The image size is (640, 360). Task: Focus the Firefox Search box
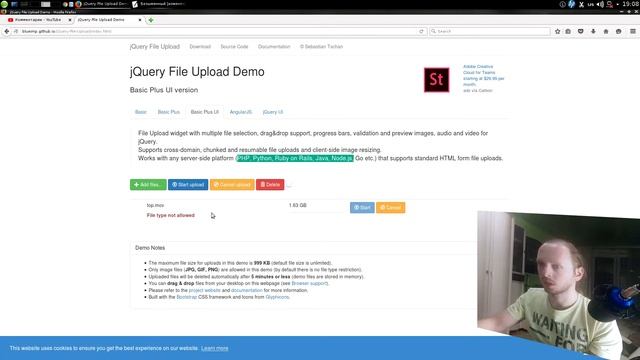point(490,31)
